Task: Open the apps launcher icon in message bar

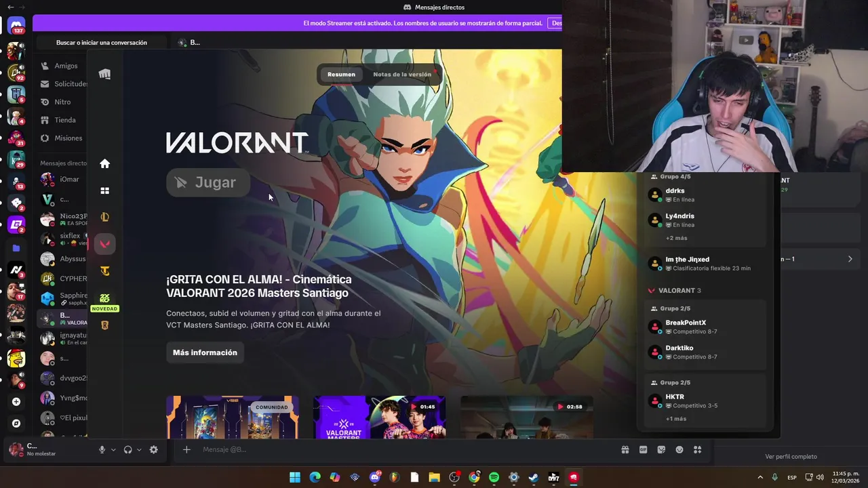Action: [x=697, y=449]
